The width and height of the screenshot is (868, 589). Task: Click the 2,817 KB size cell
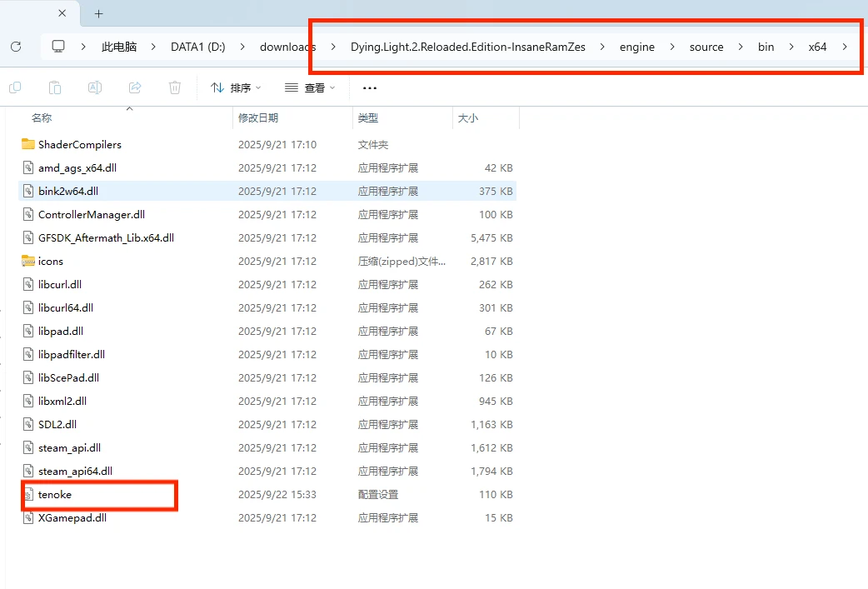click(x=491, y=262)
